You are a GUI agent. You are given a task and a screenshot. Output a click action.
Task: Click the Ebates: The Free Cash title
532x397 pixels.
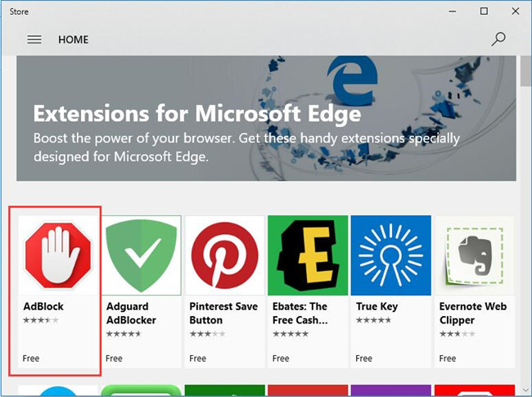click(300, 314)
